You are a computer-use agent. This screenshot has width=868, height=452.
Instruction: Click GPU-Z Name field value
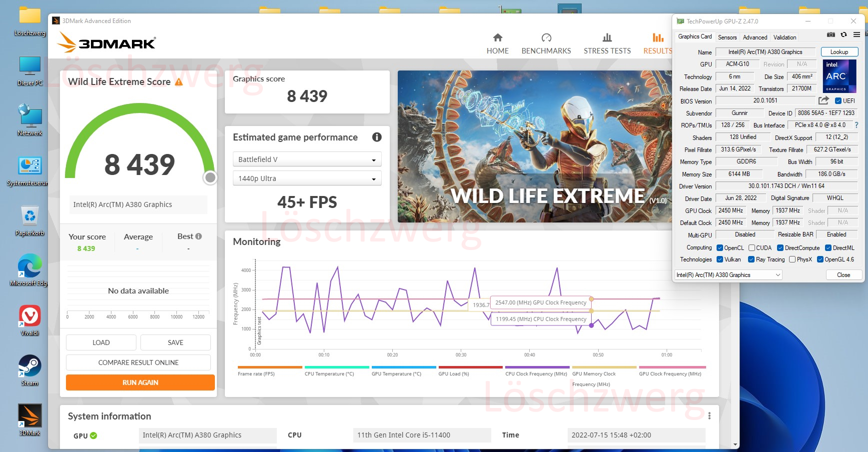(x=765, y=52)
